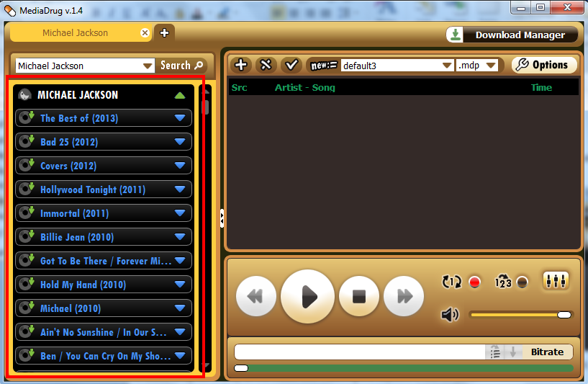Viewport: 588px width, 384px height.
Task: Click the Bitrate button
Action: pyautogui.click(x=548, y=352)
